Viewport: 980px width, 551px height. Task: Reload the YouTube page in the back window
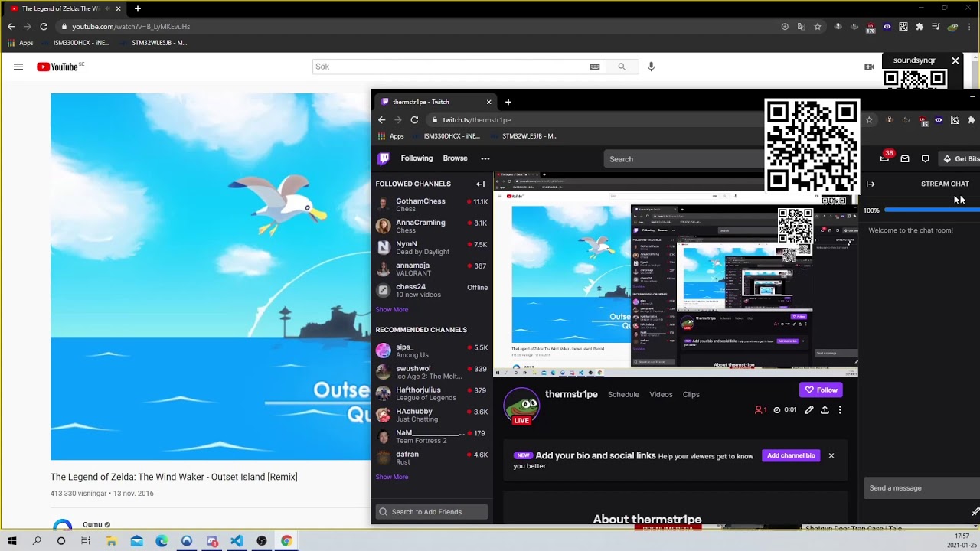[x=44, y=26]
